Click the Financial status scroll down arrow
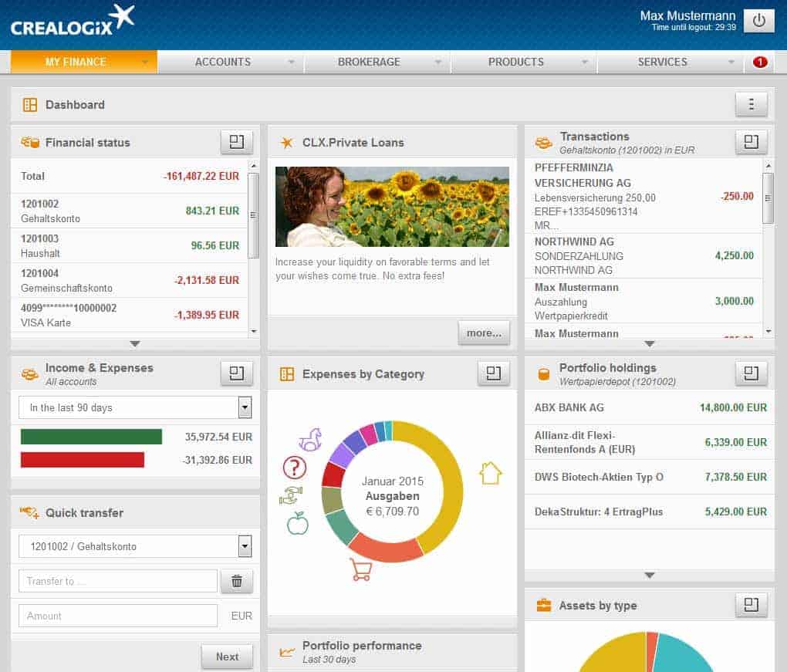787x672 pixels. pos(254,331)
